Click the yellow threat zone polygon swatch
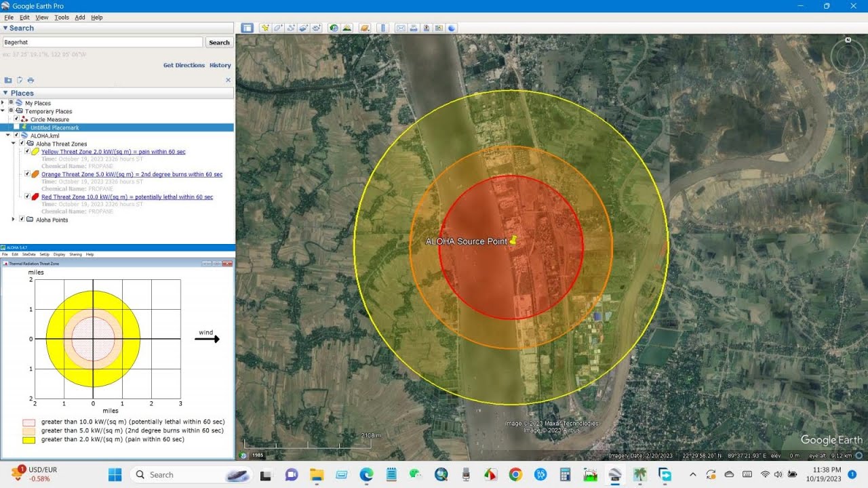The image size is (868, 488). (x=35, y=152)
